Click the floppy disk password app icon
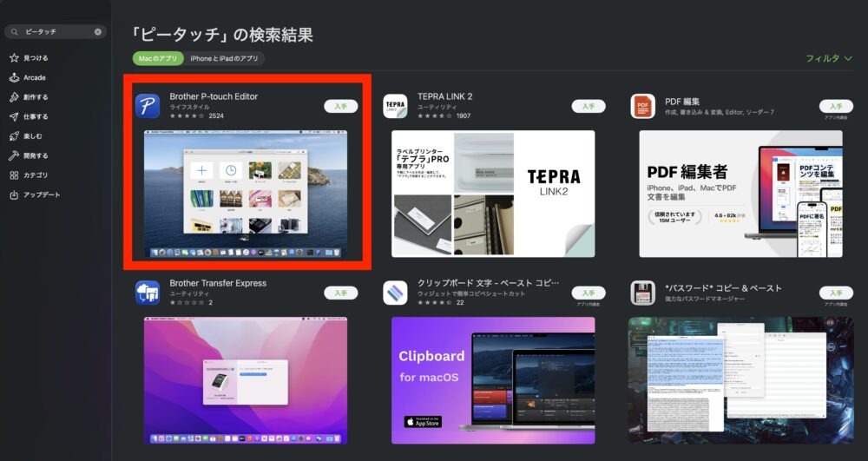The height and width of the screenshot is (461, 868). click(642, 293)
